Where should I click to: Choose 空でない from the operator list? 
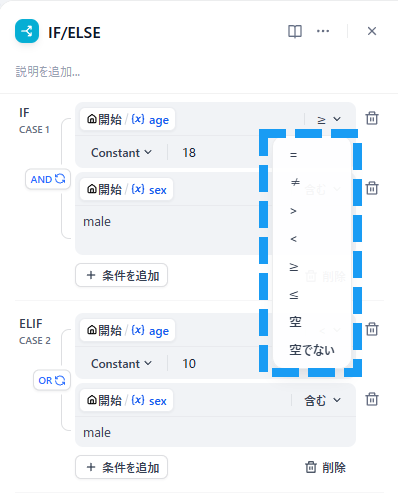[x=312, y=350]
